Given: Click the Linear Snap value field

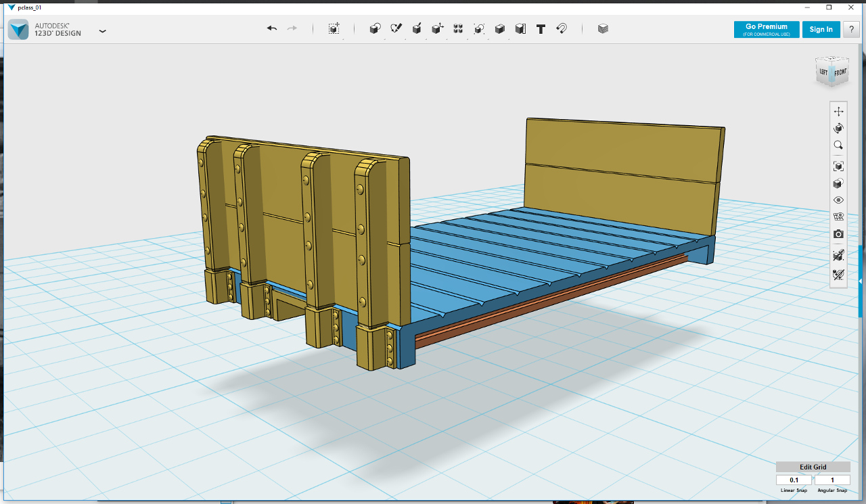Looking at the screenshot, I should point(794,480).
